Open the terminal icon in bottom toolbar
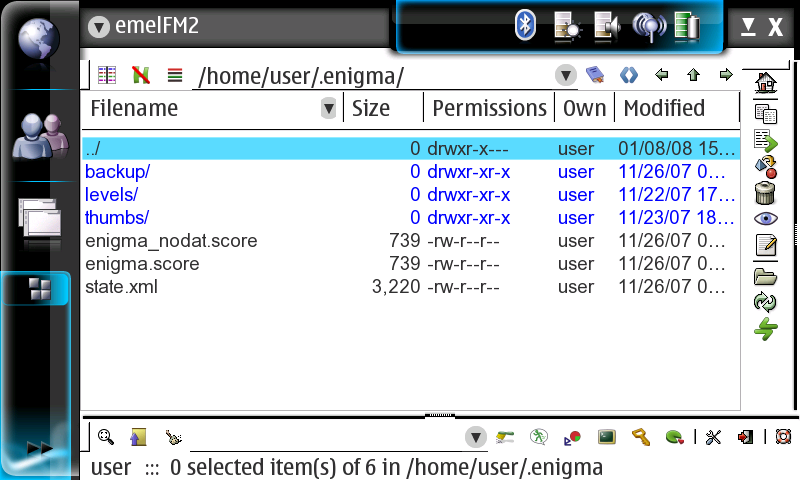The height and width of the screenshot is (480, 800). (x=606, y=437)
